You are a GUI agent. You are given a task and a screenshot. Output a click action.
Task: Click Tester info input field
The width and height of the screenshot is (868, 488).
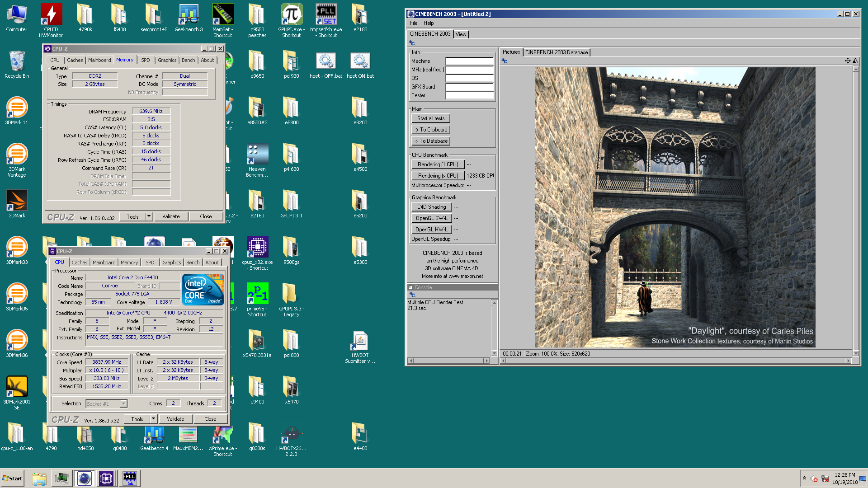pos(469,95)
